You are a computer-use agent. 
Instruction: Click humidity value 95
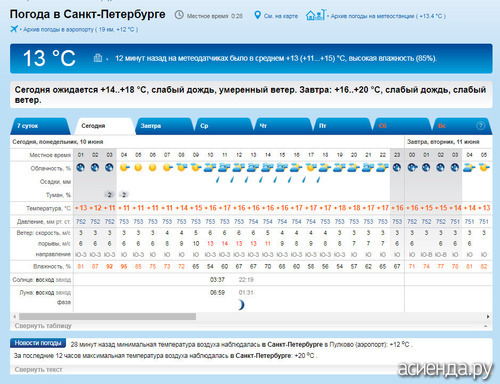point(124,266)
